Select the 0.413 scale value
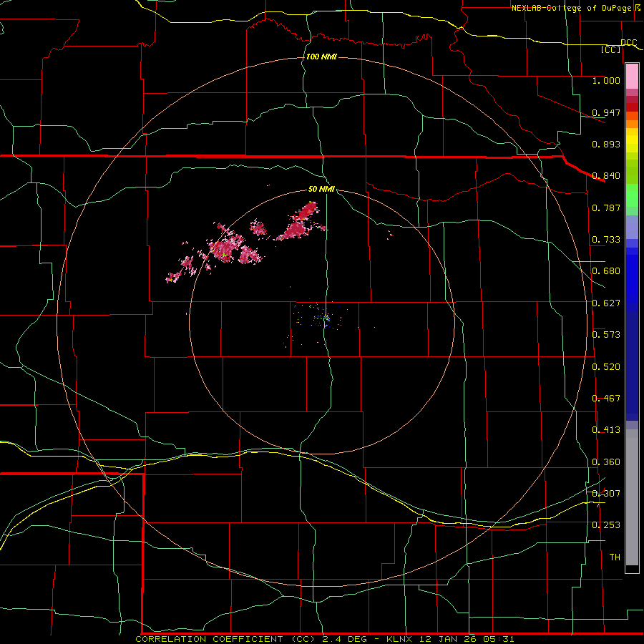Image resolution: width=644 pixels, height=644 pixels. 606,430
